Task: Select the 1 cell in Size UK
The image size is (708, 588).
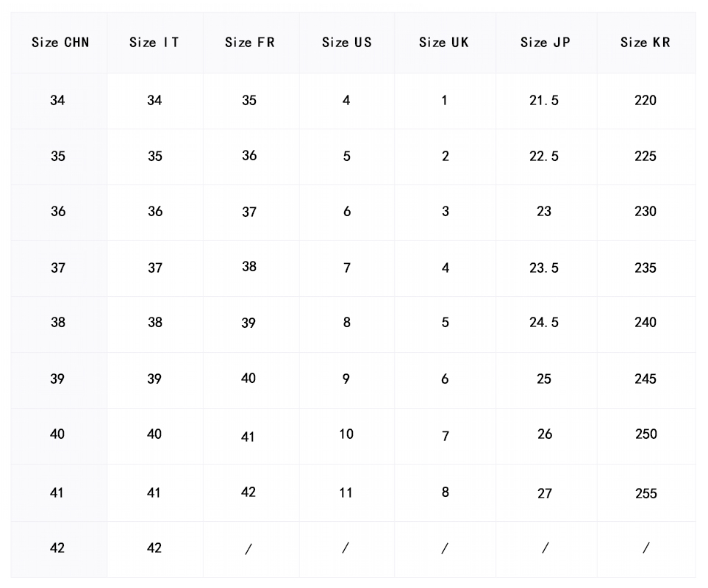Action: [444, 101]
